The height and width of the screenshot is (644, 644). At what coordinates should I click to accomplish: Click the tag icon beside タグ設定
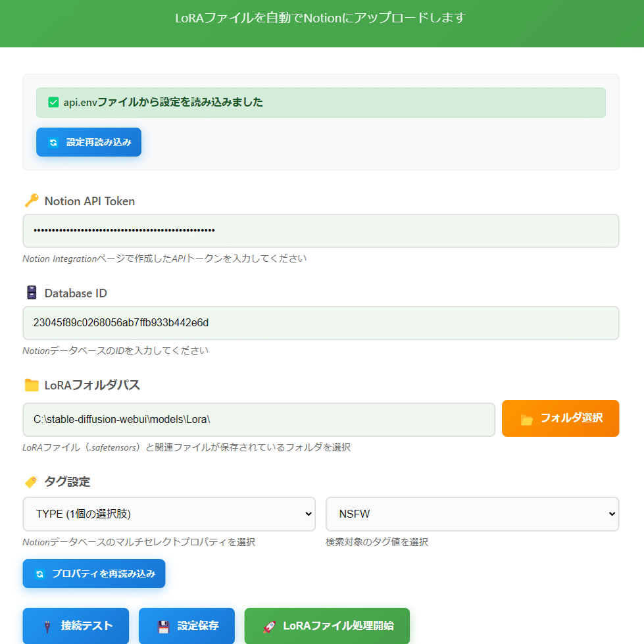[32, 482]
